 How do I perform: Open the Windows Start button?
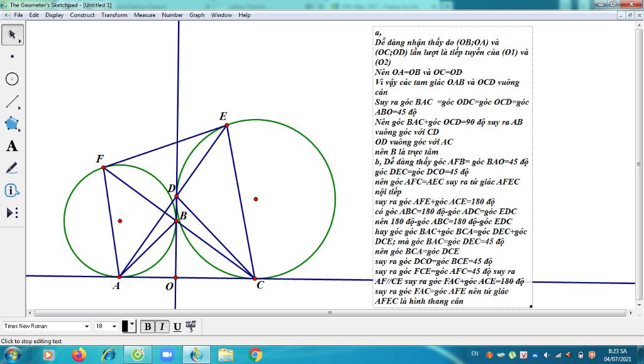click(13, 355)
